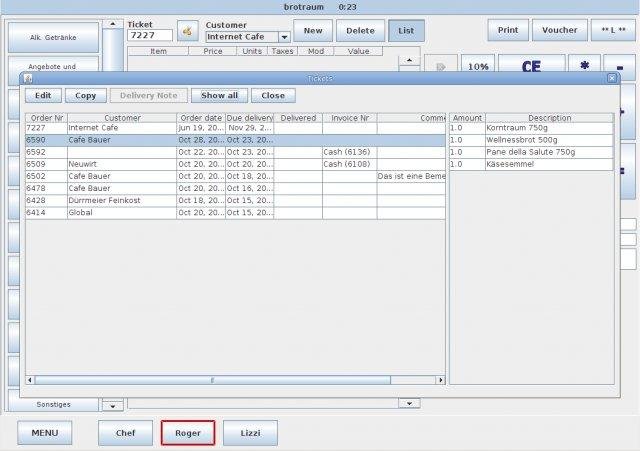
Task: Click the Delivered column header
Action: pyautogui.click(x=298, y=118)
